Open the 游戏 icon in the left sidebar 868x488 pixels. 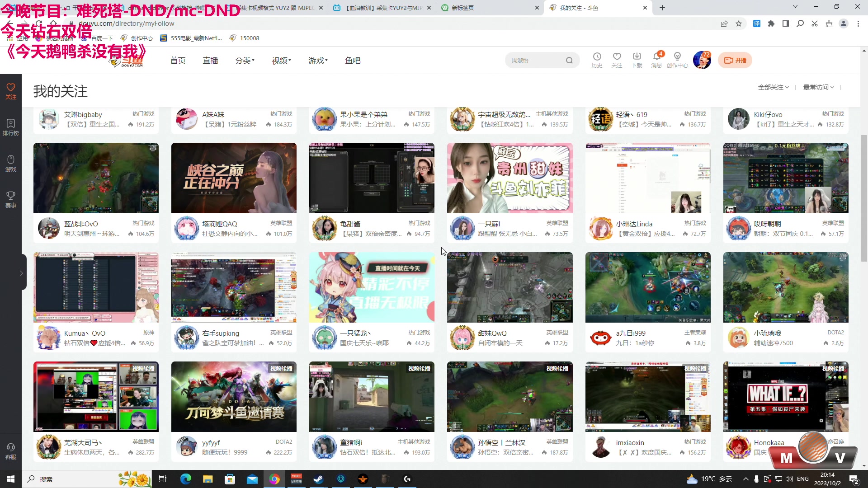(x=10, y=163)
